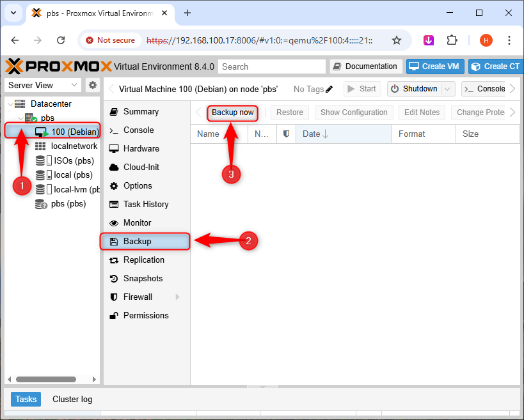Open the Cloud-Init menu item

[x=147, y=167]
